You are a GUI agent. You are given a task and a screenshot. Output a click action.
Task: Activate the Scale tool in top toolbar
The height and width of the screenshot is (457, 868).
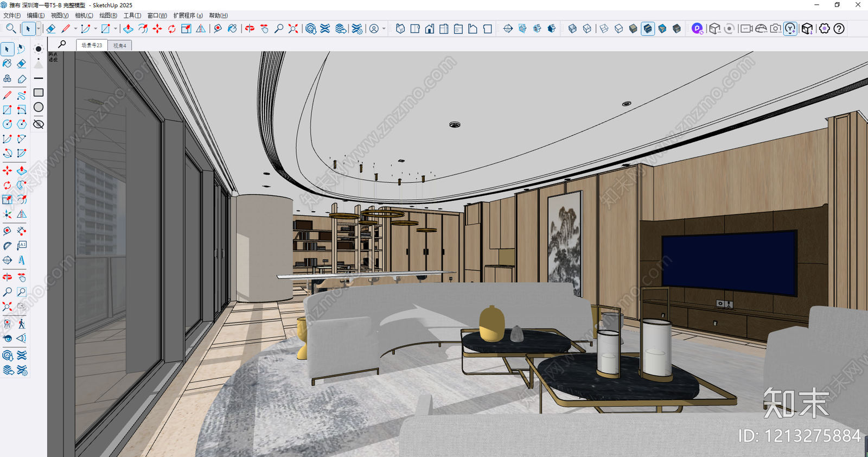point(186,29)
